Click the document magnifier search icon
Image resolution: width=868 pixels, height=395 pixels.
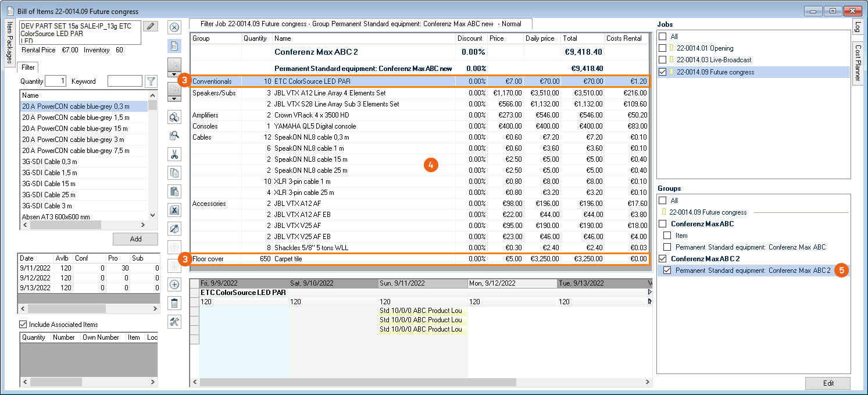click(x=174, y=136)
